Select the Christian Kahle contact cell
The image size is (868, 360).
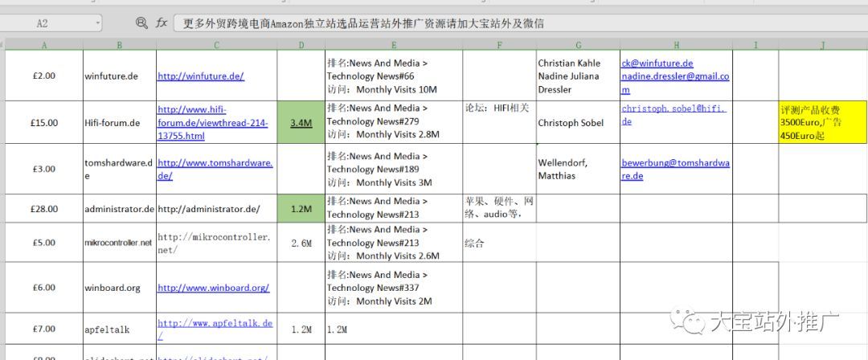pyautogui.click(x=578, y=76)
